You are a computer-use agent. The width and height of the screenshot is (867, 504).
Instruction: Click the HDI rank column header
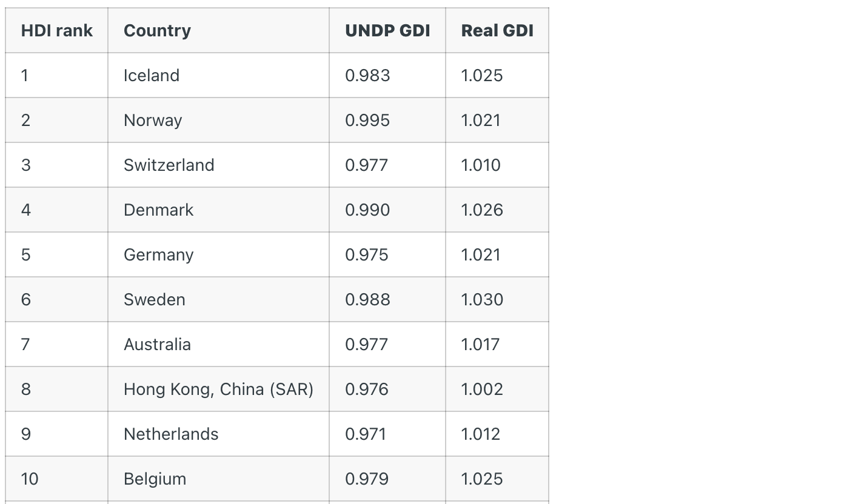[56, 30]
